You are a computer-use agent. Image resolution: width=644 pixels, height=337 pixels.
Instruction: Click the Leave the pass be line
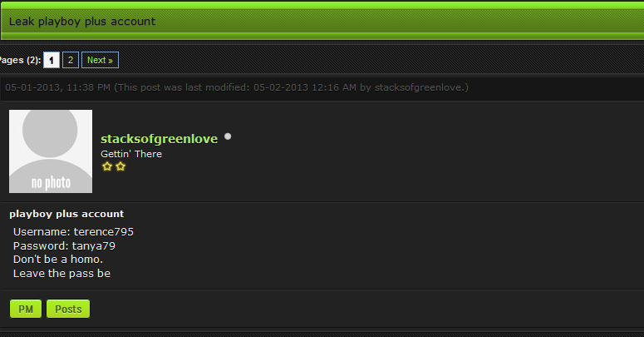tap(62, 273)
